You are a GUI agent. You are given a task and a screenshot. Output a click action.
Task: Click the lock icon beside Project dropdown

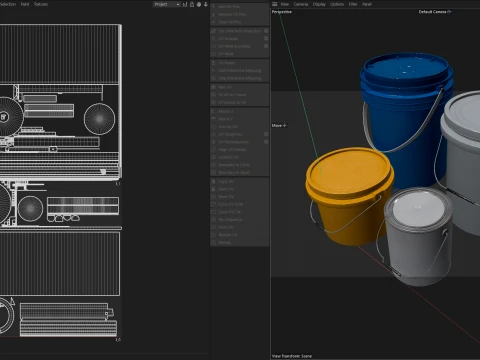[192, 4]
